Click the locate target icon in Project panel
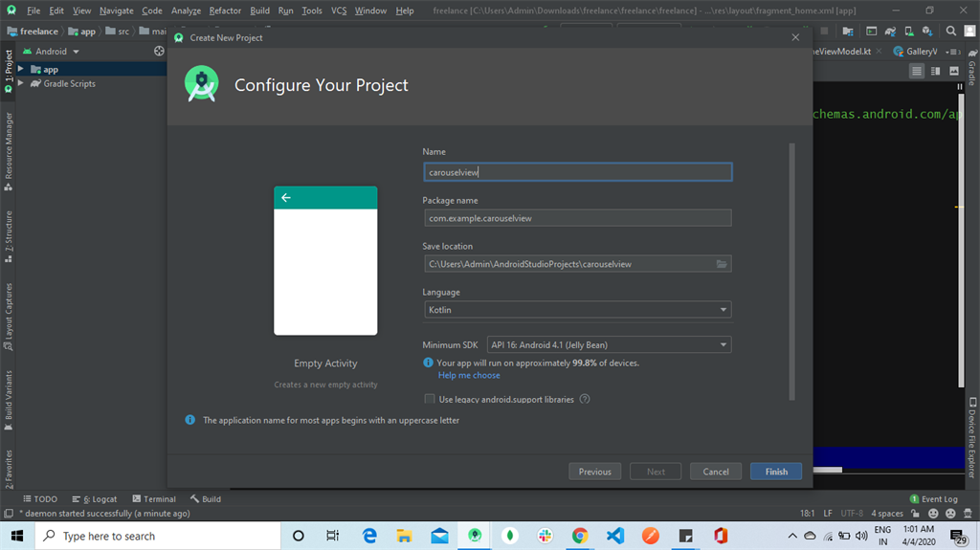The height and width of the screenshot is (550, 980). point(159,52)
